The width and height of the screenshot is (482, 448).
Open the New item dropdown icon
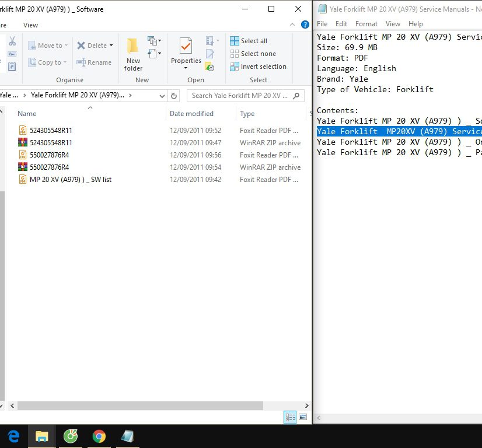[154, 40]
